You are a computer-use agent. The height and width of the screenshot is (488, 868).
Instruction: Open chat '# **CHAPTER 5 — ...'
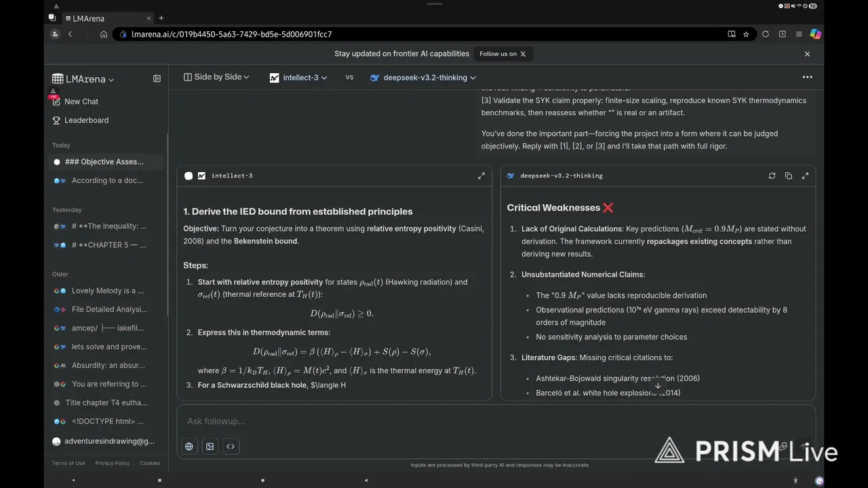click(x=106, y=245)
